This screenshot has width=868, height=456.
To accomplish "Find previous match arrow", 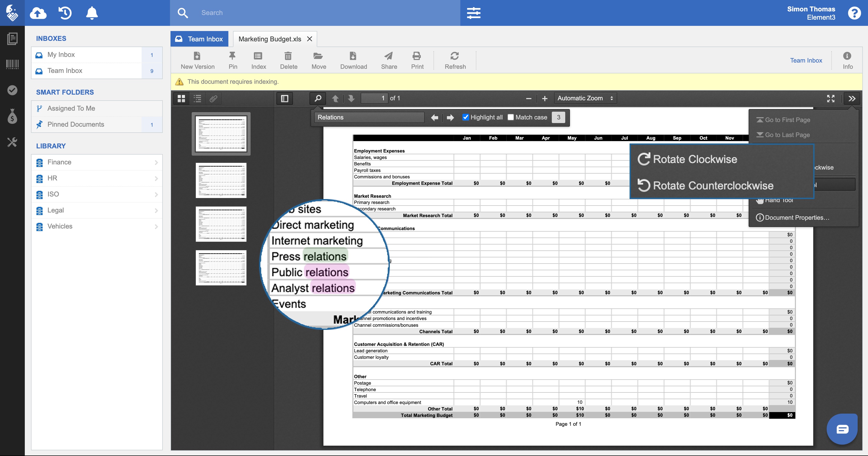I will pyautogui.click(x=434, y=117).
